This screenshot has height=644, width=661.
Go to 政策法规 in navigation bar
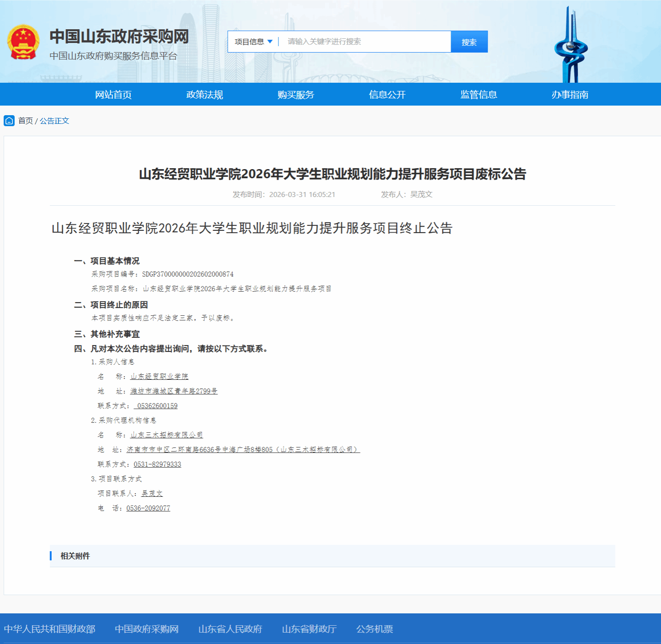click(204, 95)
